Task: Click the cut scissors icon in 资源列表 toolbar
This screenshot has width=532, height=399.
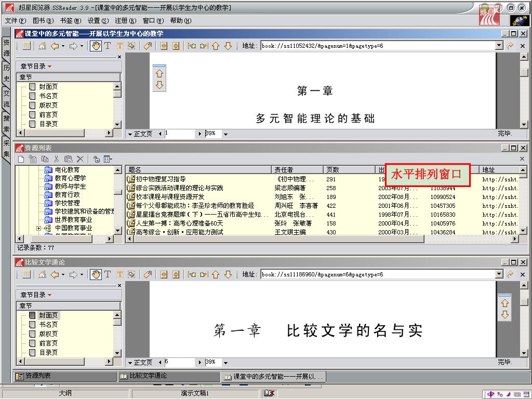Action: point(56,159)
